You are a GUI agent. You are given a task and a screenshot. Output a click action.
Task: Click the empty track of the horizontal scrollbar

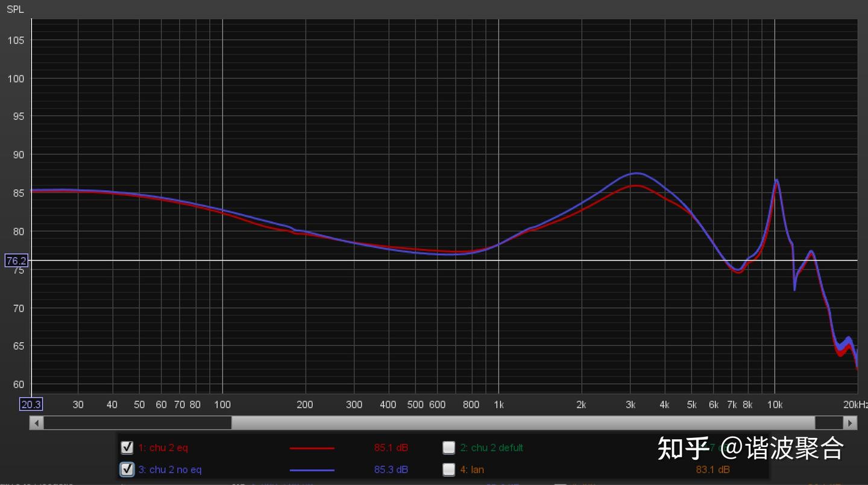click(137, 423)
